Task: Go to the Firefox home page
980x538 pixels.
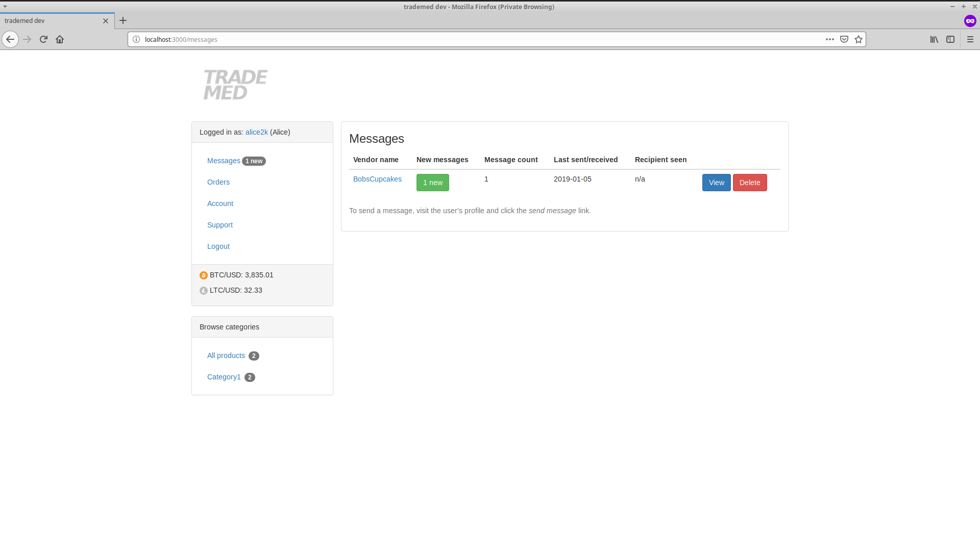Action: [x=60, y=39]
